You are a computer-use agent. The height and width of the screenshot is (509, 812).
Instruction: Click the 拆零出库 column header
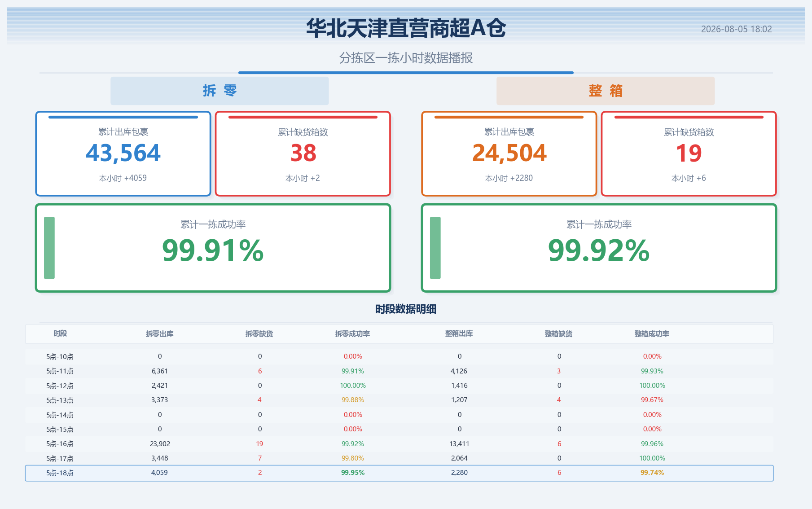(160, 333)
